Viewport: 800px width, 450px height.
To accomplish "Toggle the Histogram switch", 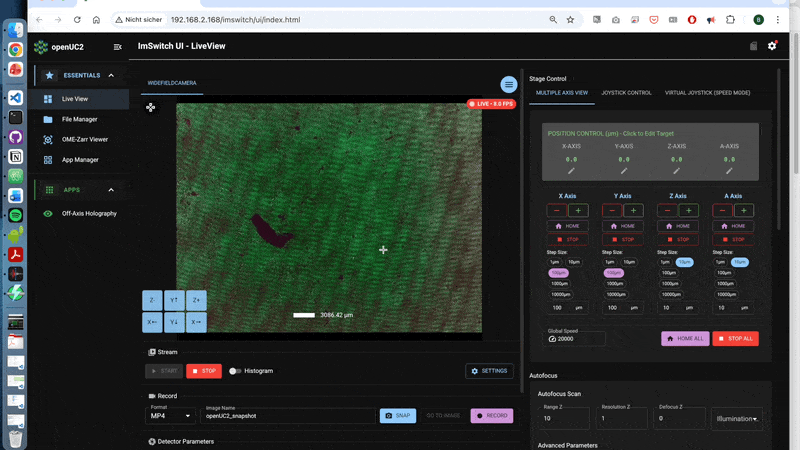I will [x=236, y=371].
